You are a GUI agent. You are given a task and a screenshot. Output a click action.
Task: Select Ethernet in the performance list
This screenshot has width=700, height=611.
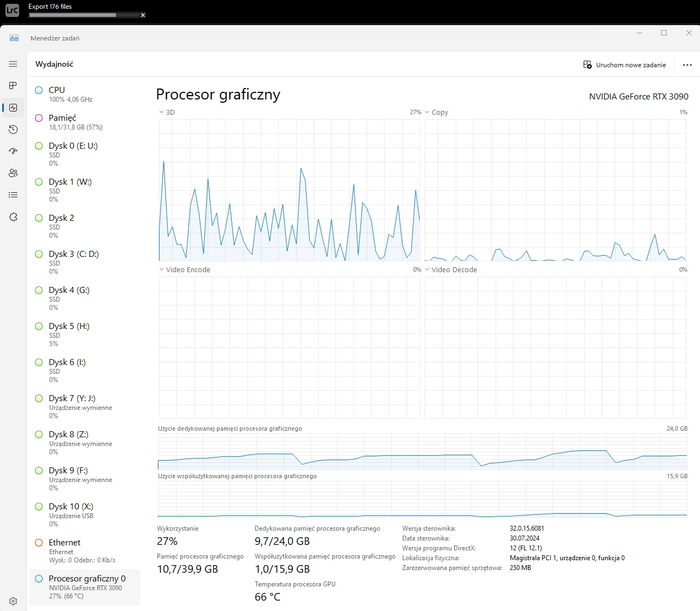point(84,551)
